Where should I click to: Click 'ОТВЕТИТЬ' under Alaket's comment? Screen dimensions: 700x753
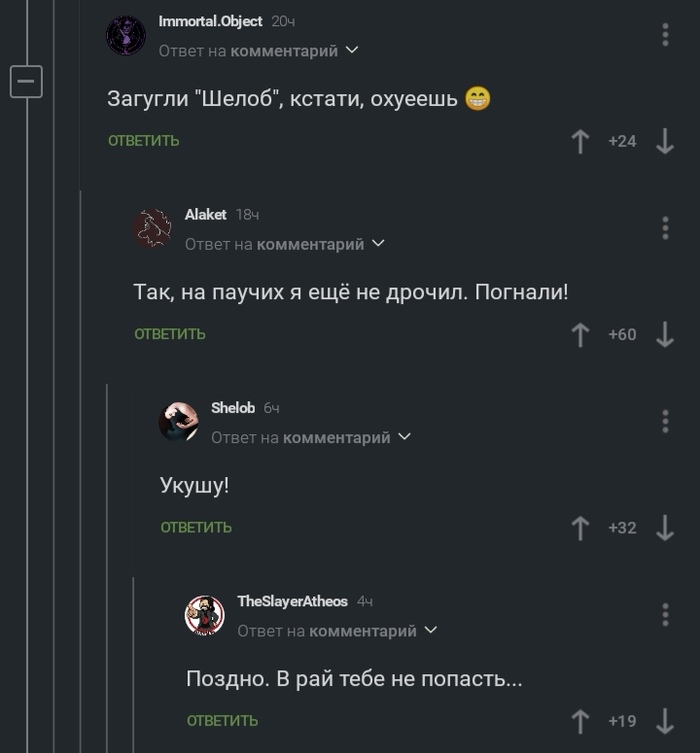170,334
